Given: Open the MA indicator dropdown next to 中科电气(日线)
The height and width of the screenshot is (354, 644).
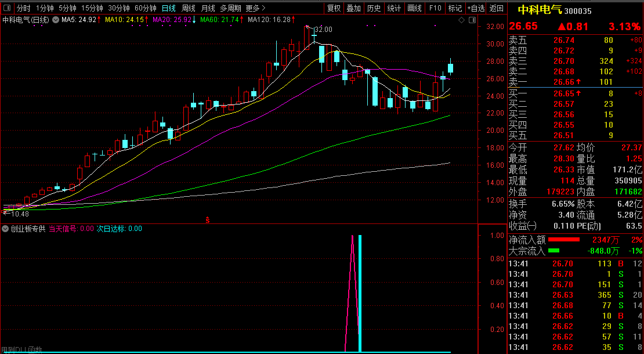Looking at the screenshot, I should (x=55, y=20).
